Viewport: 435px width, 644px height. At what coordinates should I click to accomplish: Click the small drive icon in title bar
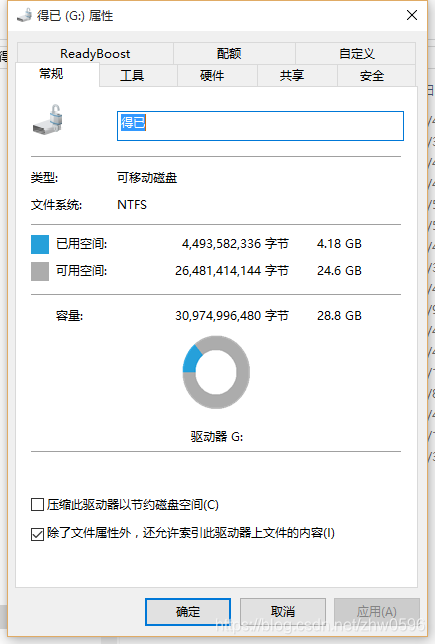24,16
